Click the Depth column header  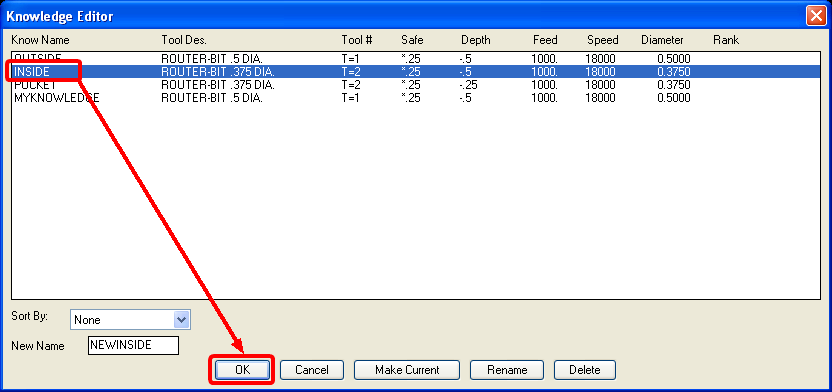pos(475,40)
